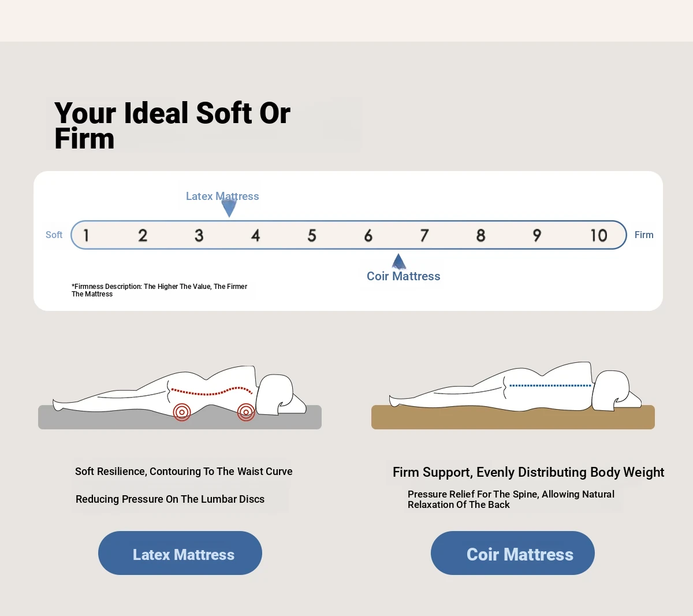
Task: Click the Latex Mattress blue button
Action: pos(180,553)
